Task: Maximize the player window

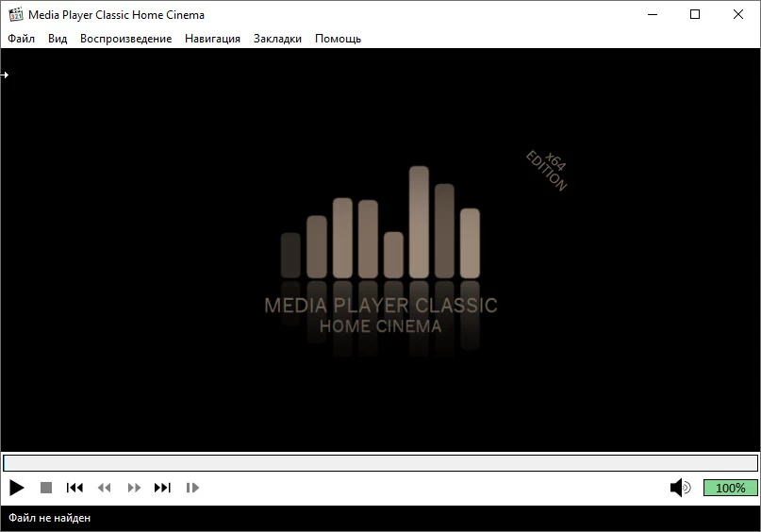Action: pyautogui.click(x=695, y=14)
